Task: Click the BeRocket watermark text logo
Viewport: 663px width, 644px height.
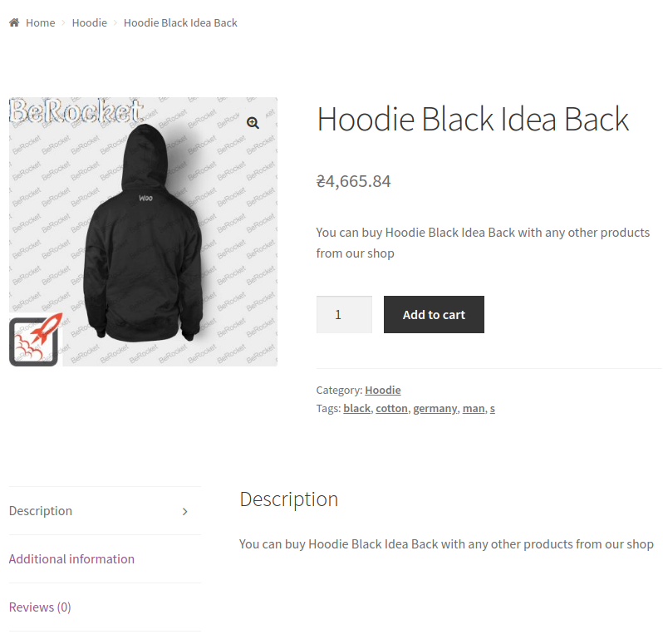Action: [76, 111]
